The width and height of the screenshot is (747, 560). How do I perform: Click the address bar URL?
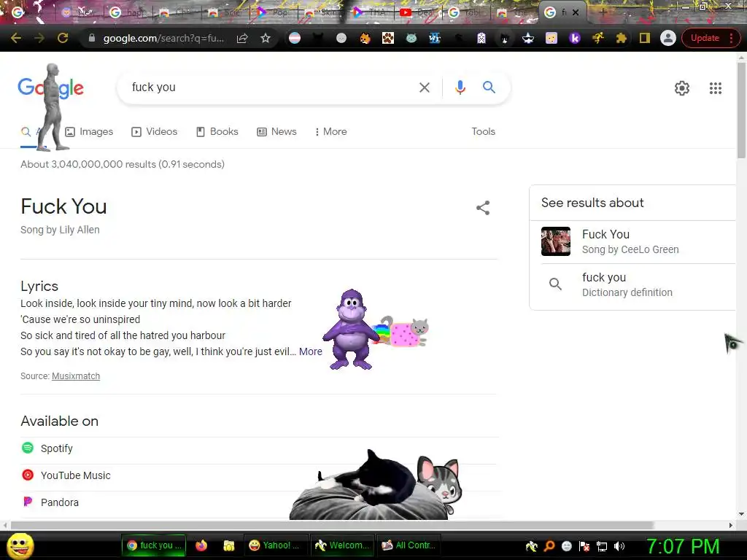[x=163, y=38]
